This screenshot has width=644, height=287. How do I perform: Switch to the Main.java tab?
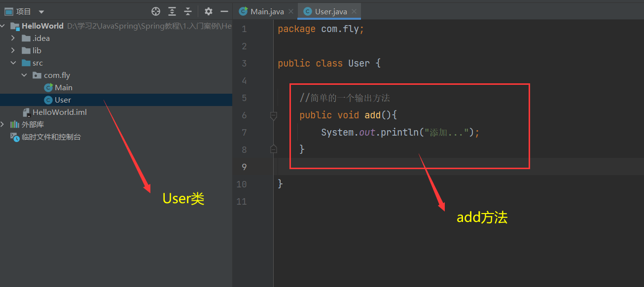[267, 11]
